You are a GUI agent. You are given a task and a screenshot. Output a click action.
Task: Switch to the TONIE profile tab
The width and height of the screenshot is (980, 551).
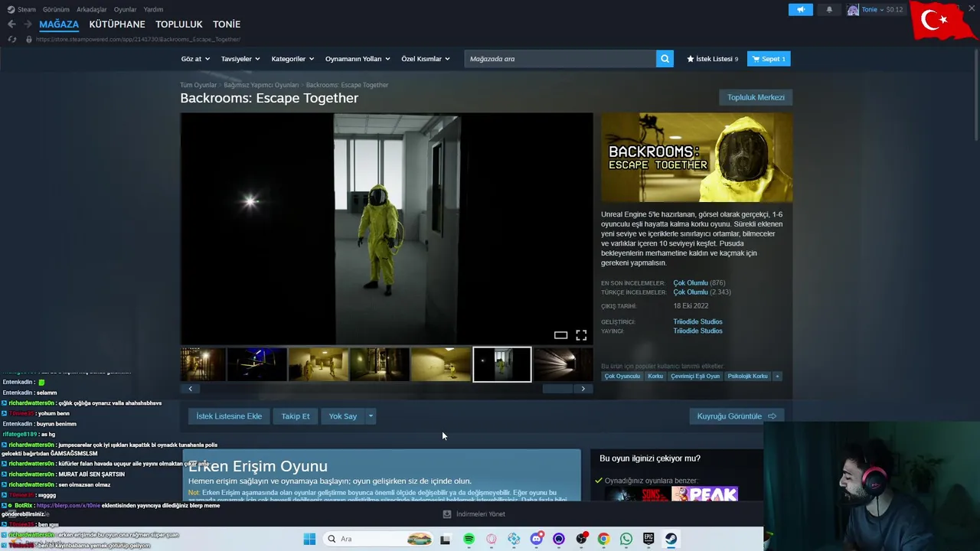click(x=227, y=24)
